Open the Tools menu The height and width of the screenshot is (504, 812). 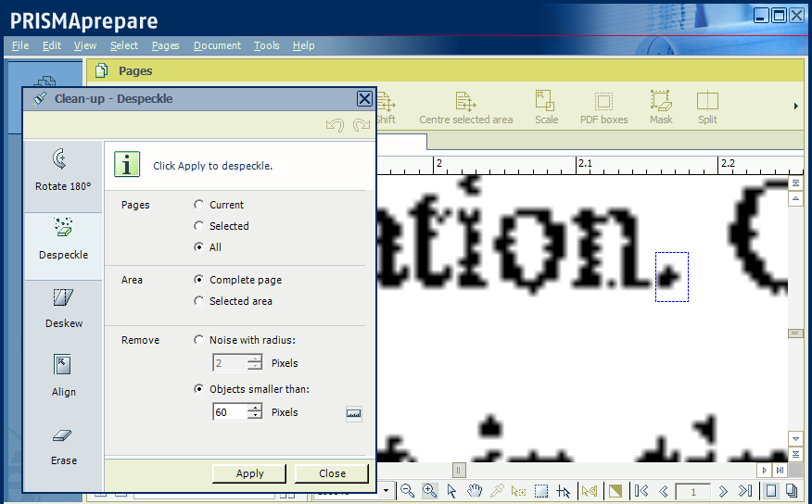(x=266, y=45)
